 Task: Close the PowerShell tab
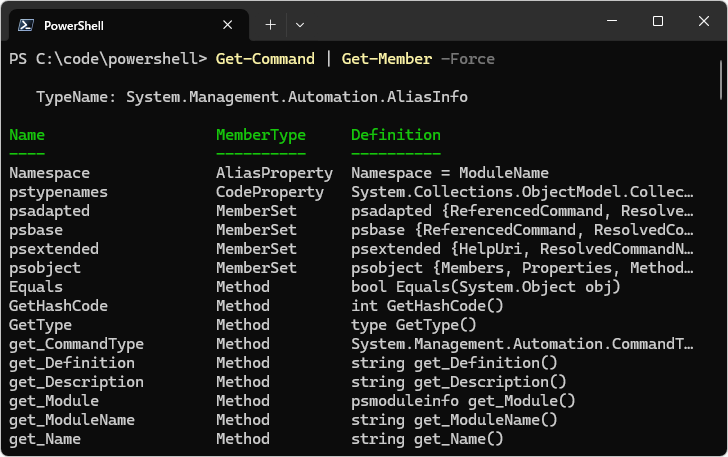click(228, 24)
